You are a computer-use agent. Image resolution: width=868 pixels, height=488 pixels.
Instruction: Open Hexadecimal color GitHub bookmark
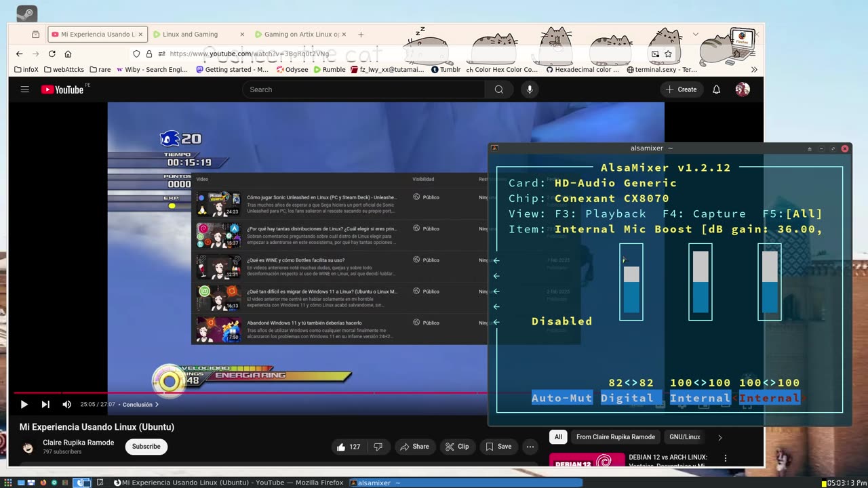pyautogui.click(x=583, y=69)
